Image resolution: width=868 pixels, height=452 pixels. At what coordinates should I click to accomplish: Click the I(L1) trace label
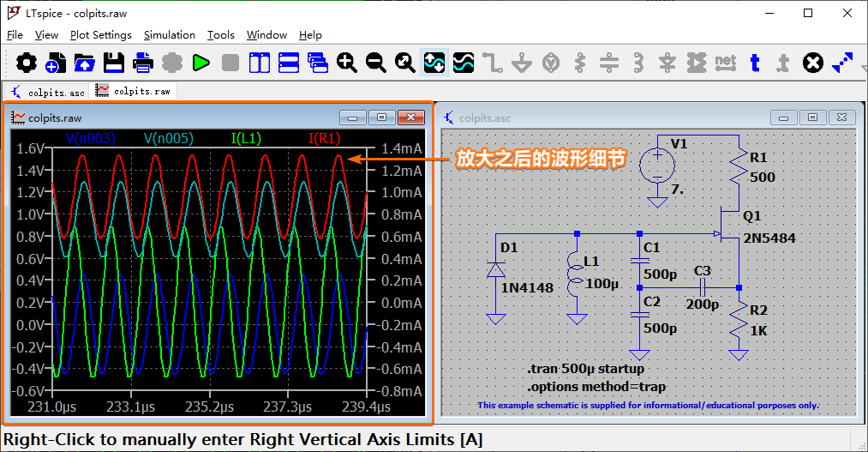tap(246, 138)
